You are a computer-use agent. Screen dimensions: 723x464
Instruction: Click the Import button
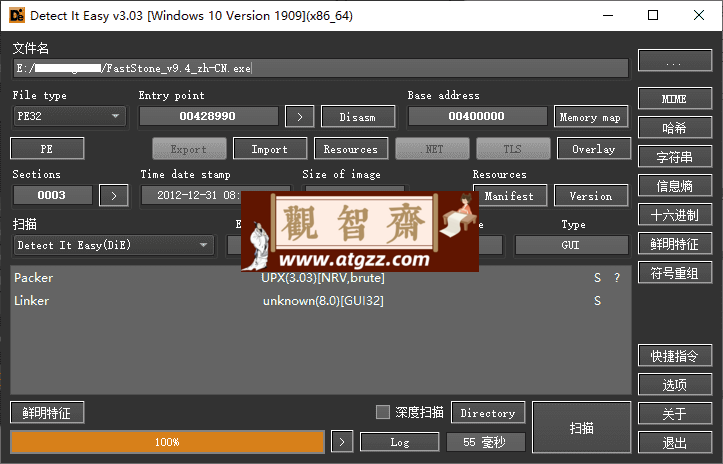pos(270,149)
